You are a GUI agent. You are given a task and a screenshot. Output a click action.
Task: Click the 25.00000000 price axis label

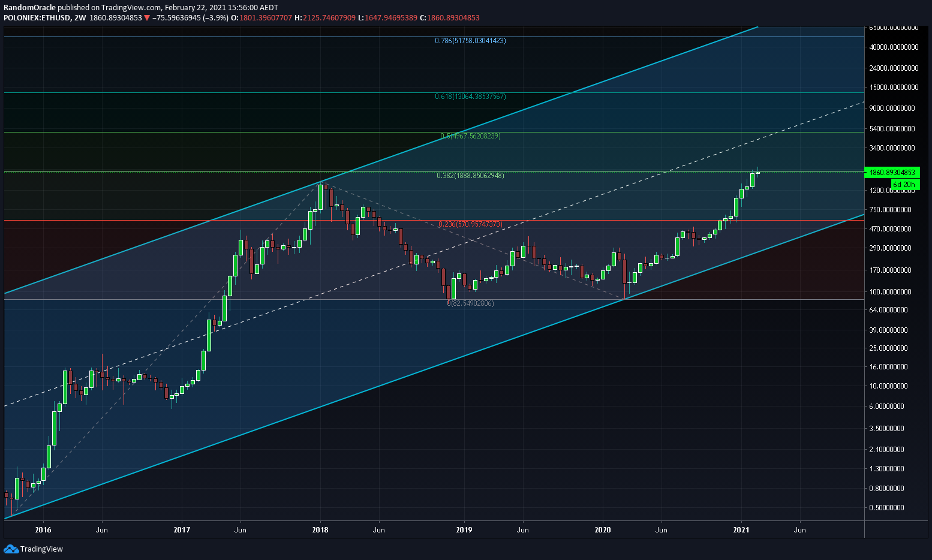pyautogui.click(x=888, y=348)
